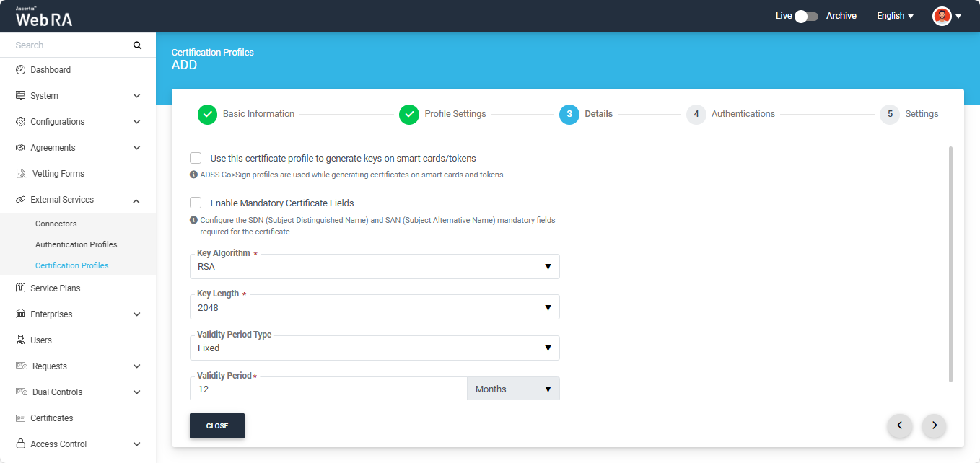Viewport: 980px width, 463px height.
Task: Toggle the Live/Archive switch
Action: [806, 16]
